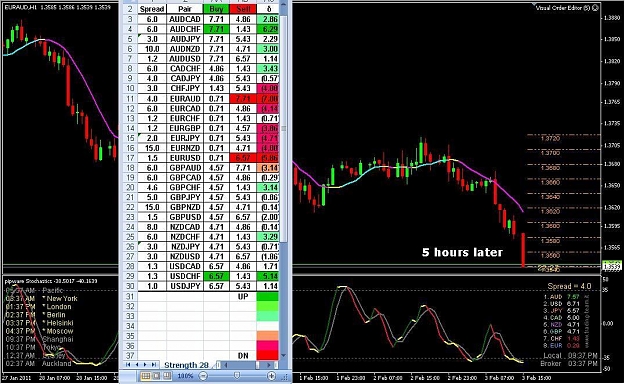Click the red swatch beside DN

click(x=267, y=356)
